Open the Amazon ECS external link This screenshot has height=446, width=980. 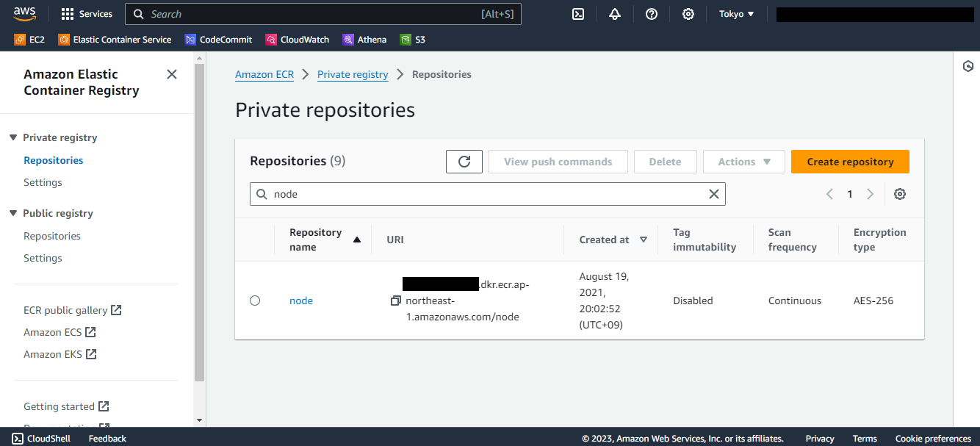pyautogui.click(x=60, y=332)
